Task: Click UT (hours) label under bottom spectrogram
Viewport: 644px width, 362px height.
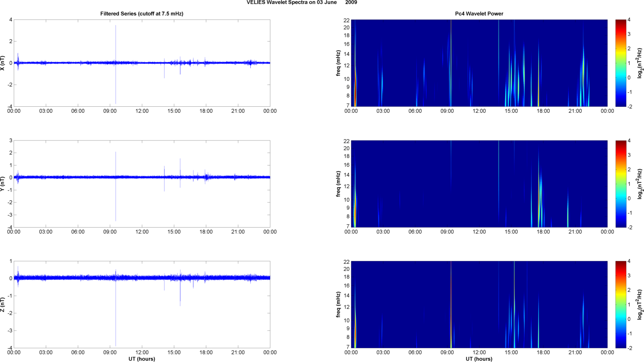Action: [x=479, y=359]
